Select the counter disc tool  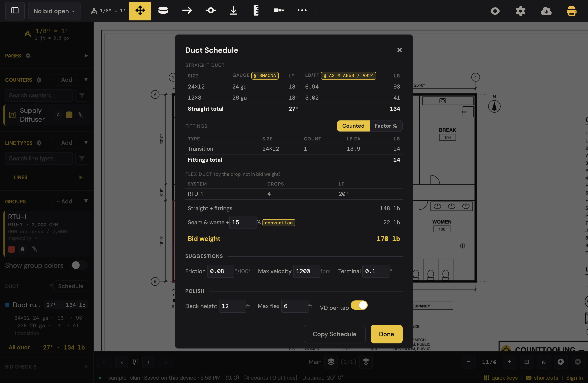[163, 11]
